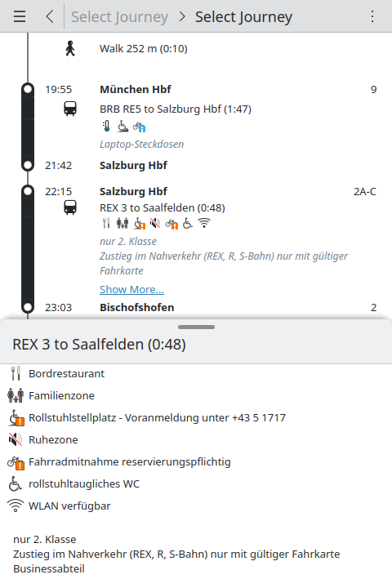This screenshot has height=588, width=392.
Task: Click the Show More... link
Action: click(131, 289)
